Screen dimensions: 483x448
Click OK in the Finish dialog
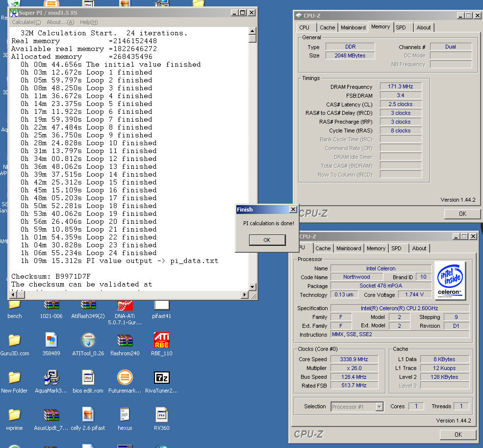[267, 240]
